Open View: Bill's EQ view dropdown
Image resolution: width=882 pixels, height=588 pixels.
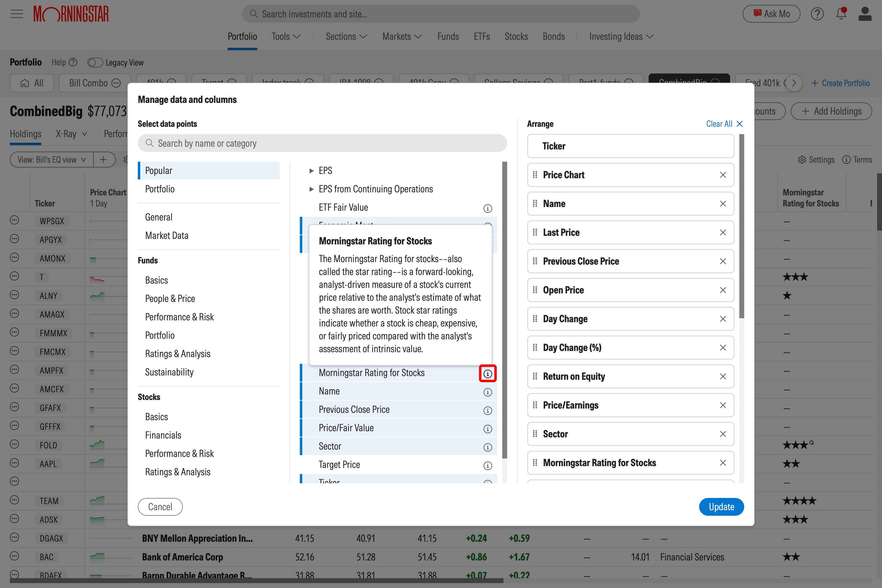[51, 160]
